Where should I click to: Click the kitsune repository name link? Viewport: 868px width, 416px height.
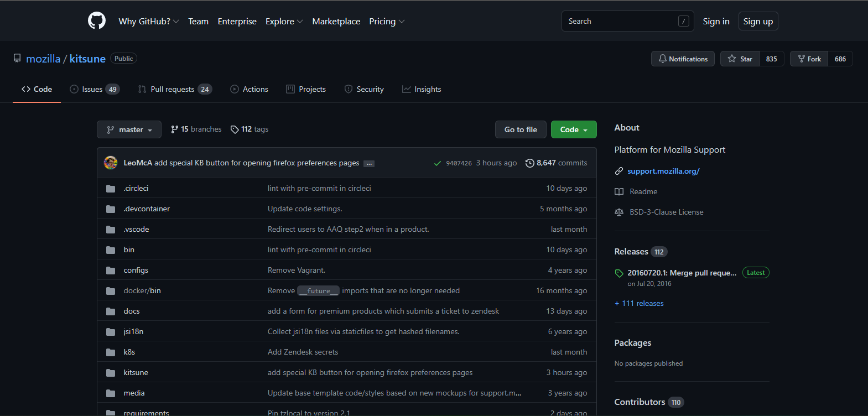87,59
